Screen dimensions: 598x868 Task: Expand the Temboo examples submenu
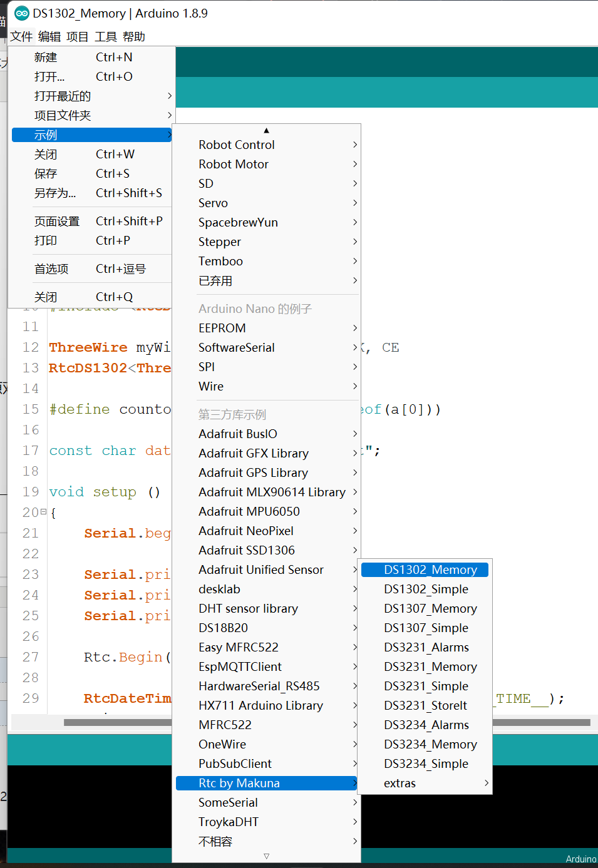tap(266, 261)
